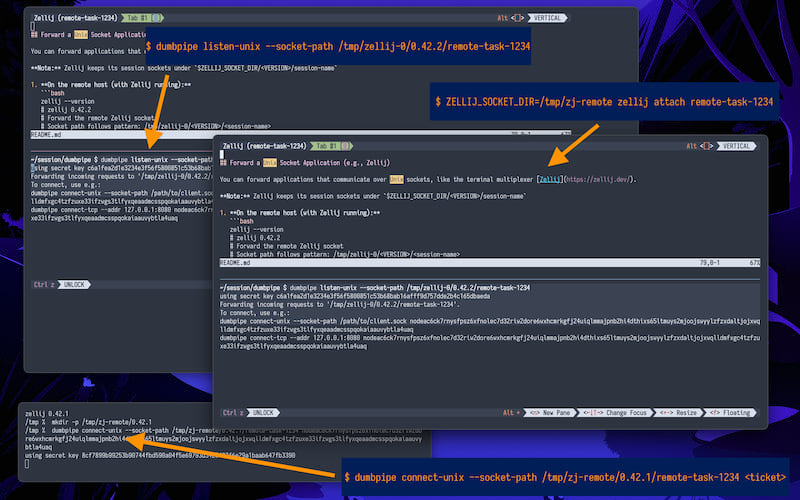Click the terminal cursor in bottom-left window
Viewport: 800px width, 500px height.
27,464
